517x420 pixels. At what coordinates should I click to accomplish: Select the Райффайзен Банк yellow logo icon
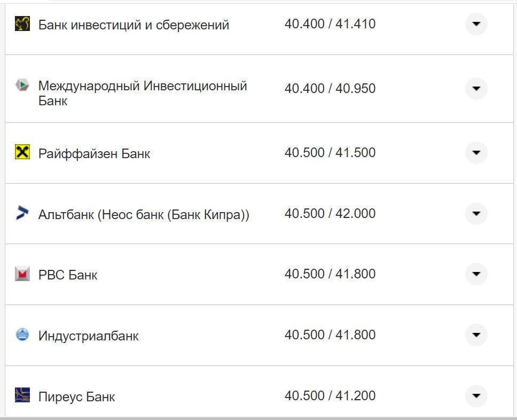point(21,152)
